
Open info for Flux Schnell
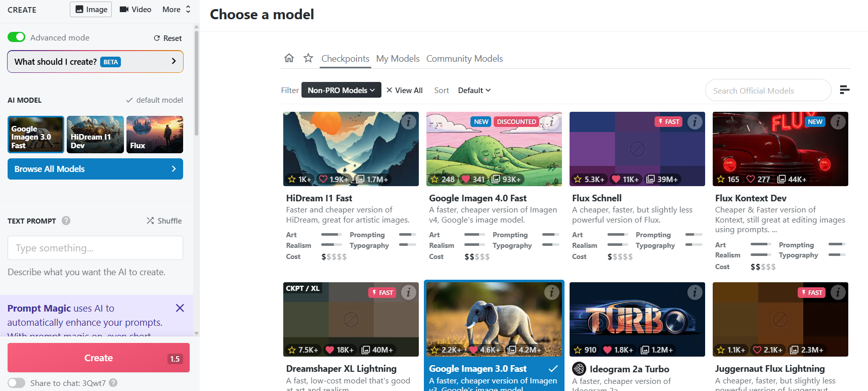click(695, 122)
